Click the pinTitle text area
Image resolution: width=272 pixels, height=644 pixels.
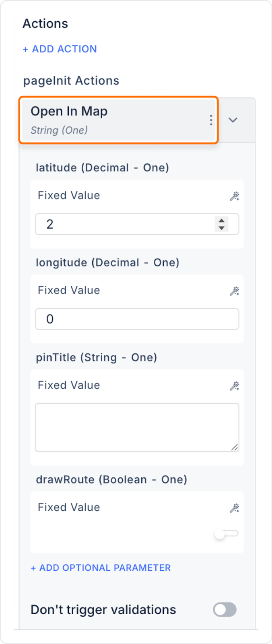click(137, 427)
